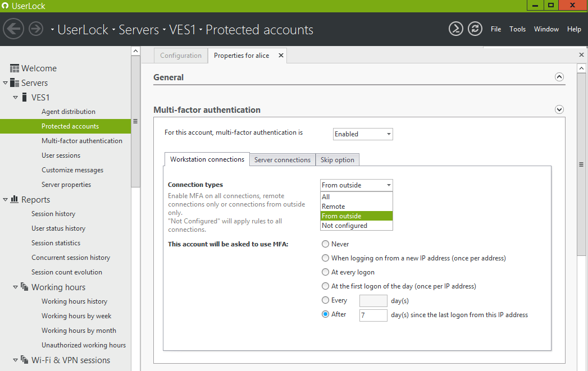This screenshot has width=588, height=371.
Task: Switch to Workstation connections tab
Action: click(207, 159)
